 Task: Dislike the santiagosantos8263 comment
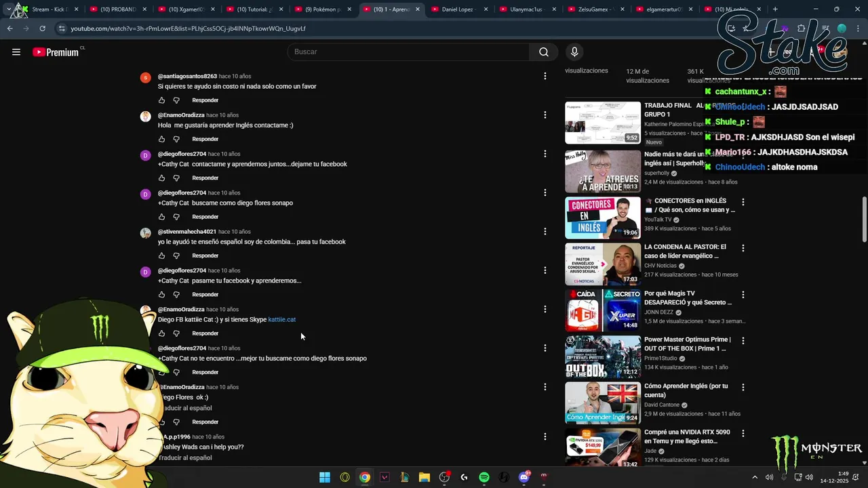point(176,100)
